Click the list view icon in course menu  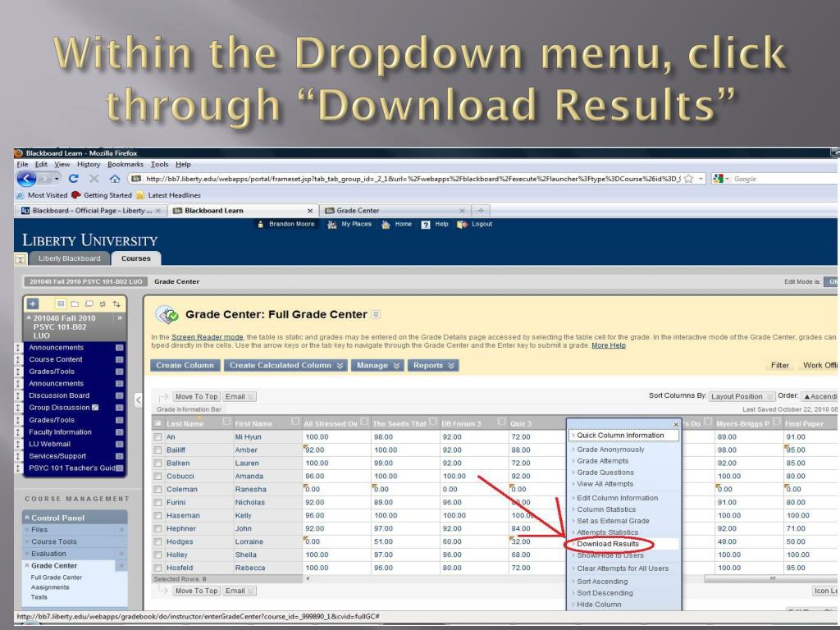61,304
